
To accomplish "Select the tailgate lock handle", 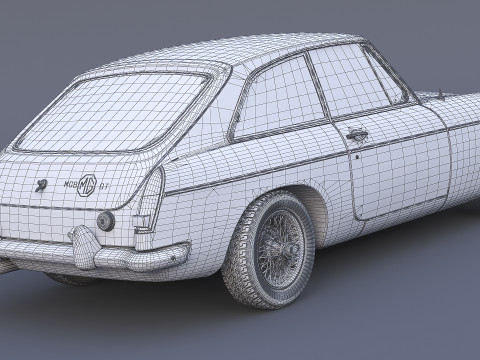I will point(41,185).
